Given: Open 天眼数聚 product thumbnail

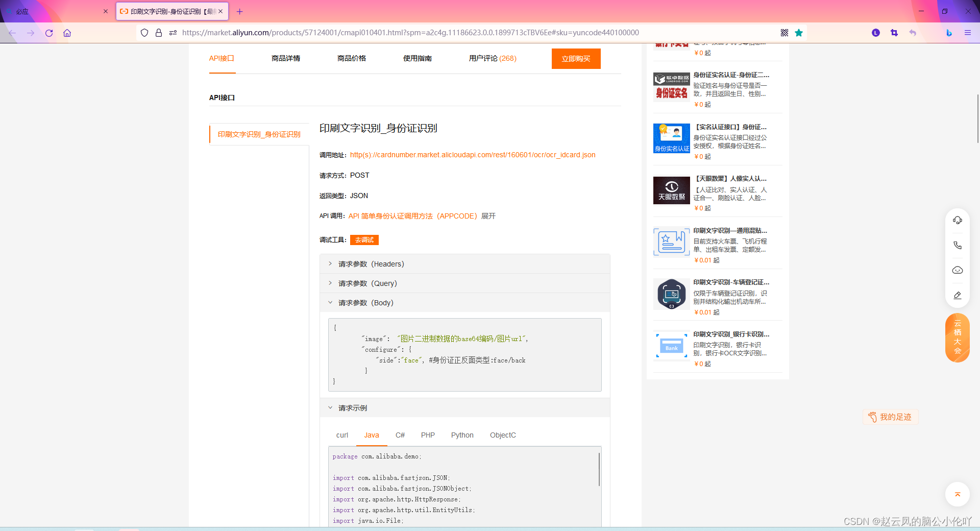Looking at the screenshot, I should pyautogui.click(x=672, y=190).
